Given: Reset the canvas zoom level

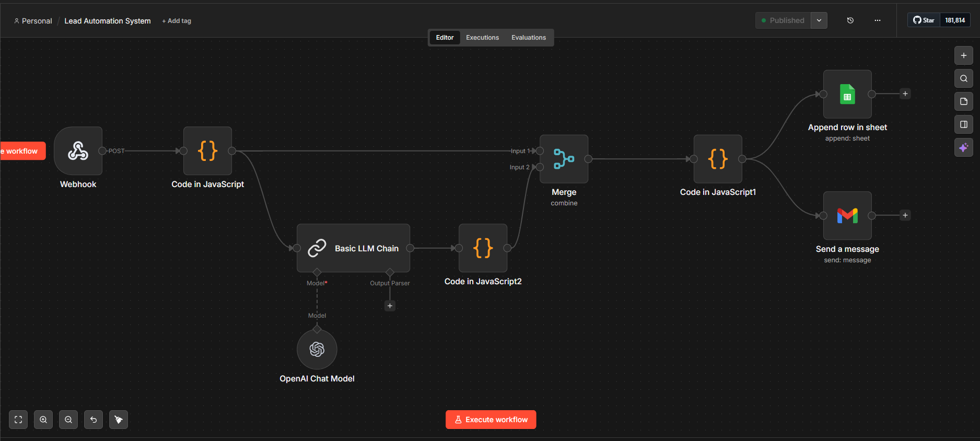Looking at the screenshot, I should 94,420.
